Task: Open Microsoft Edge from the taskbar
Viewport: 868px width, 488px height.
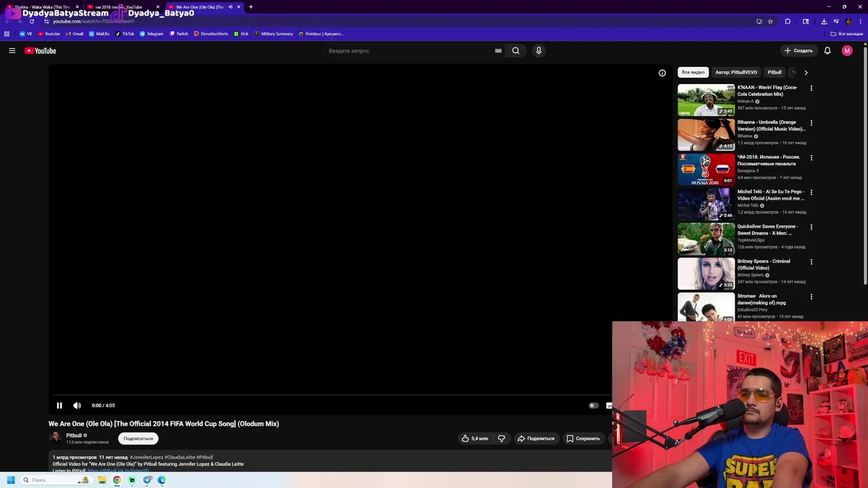Action: [x=161, y=480]
